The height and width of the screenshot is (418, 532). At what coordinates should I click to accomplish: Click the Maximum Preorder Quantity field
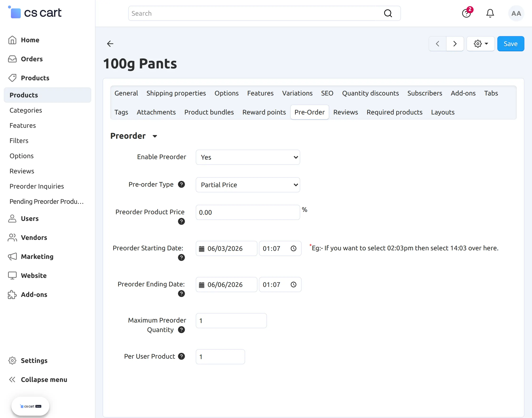pyautogui.click(x=231, y=321)
